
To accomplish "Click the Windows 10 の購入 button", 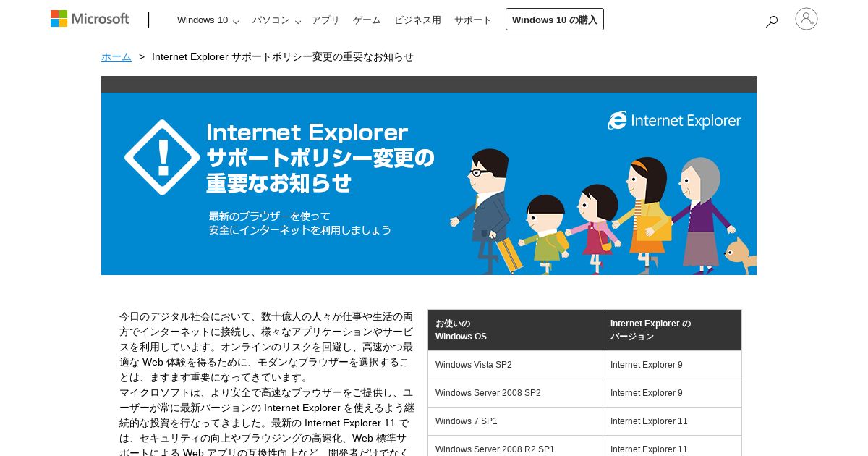I will click(555, 20).
